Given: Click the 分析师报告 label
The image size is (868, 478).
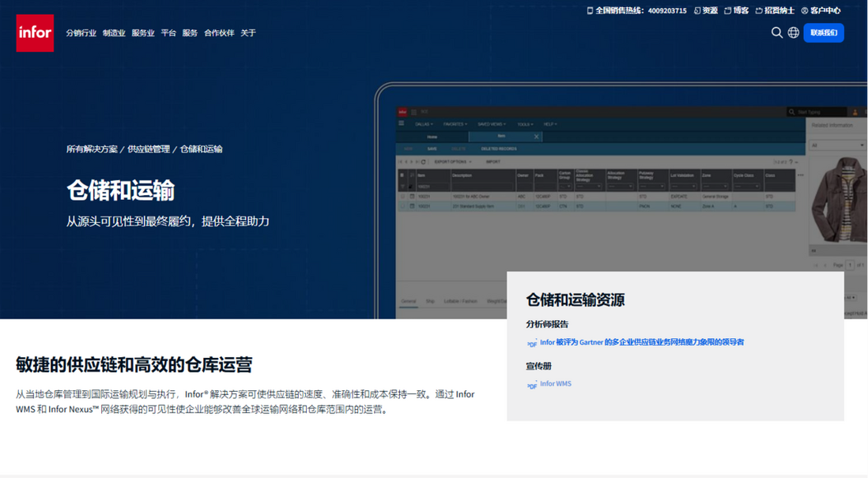Looking at the screenshot, I should pos(547,324).
